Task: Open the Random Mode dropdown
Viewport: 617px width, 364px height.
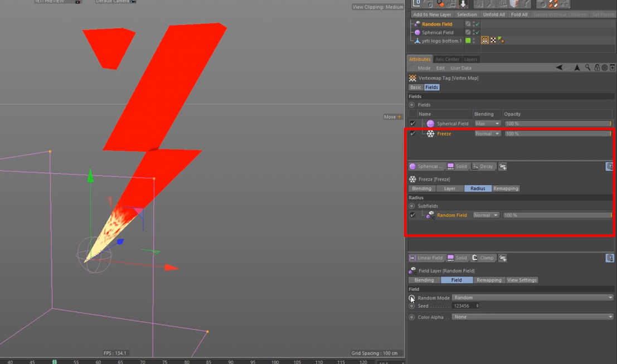Action: coord(532,298)
